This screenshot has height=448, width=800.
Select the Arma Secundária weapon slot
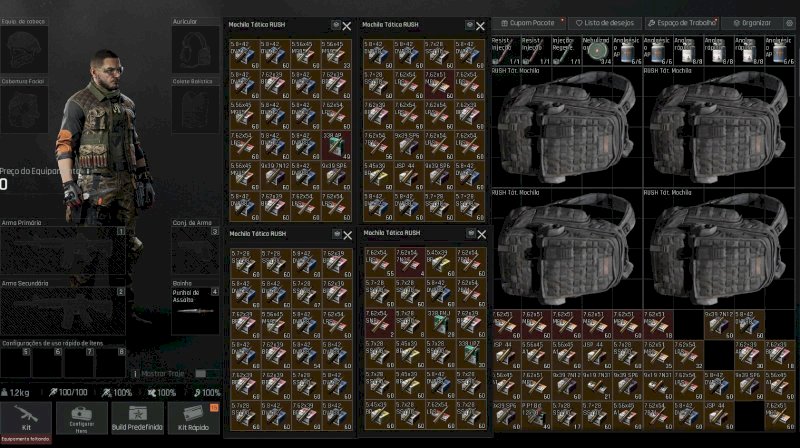coord(63,311)
